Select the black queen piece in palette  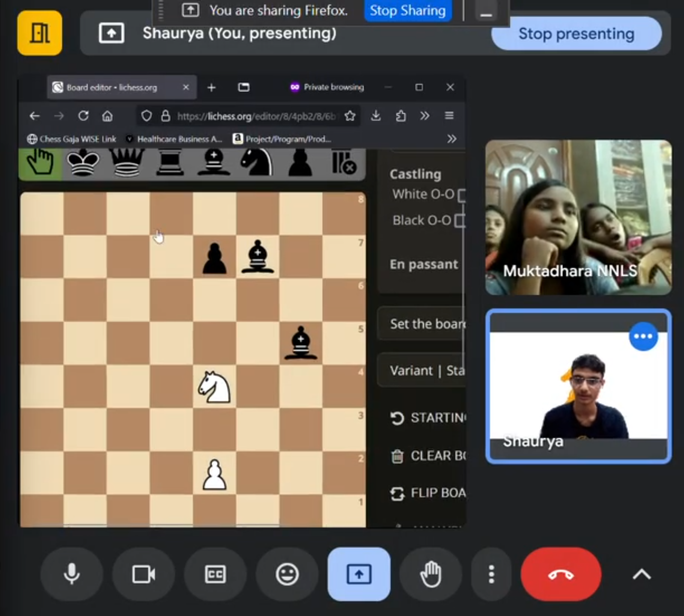tap(127, 163)
